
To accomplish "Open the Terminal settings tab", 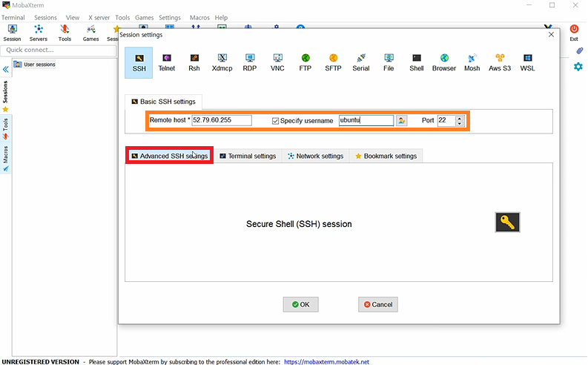I will (248, 156).
